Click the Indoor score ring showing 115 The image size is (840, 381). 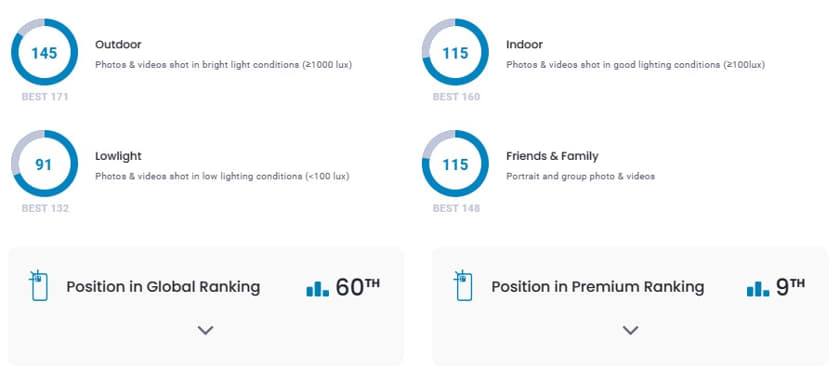tap(455, 52)
